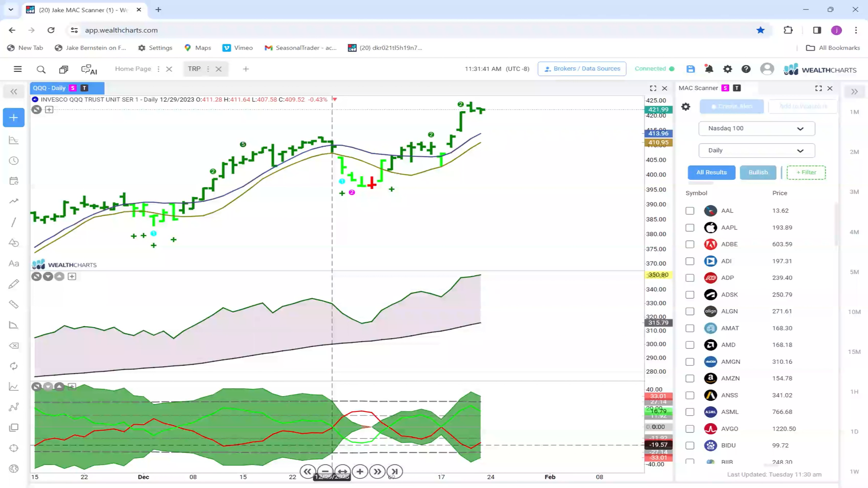868x488 pixels.
Task: Open MAC Scanner settings gear
Action: (686, 107)
